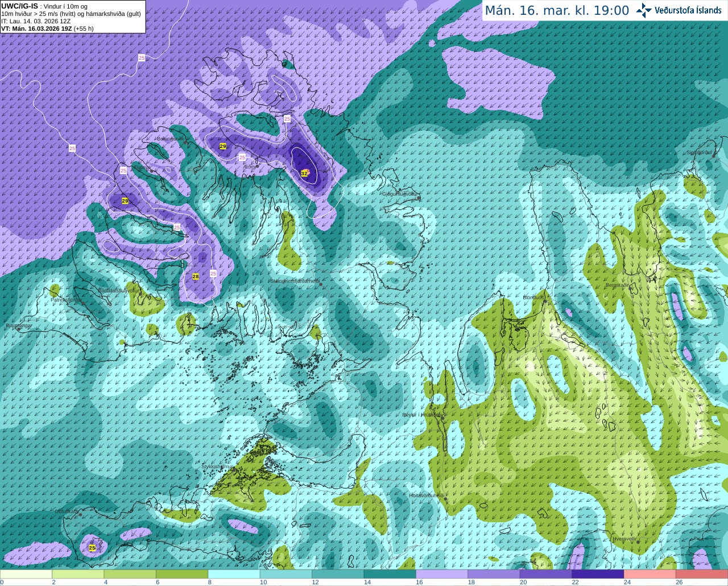Pick the dark teal 14–16 m/s legend swatch
Screen dimensions: 728x586
click(x=390, y=574)
